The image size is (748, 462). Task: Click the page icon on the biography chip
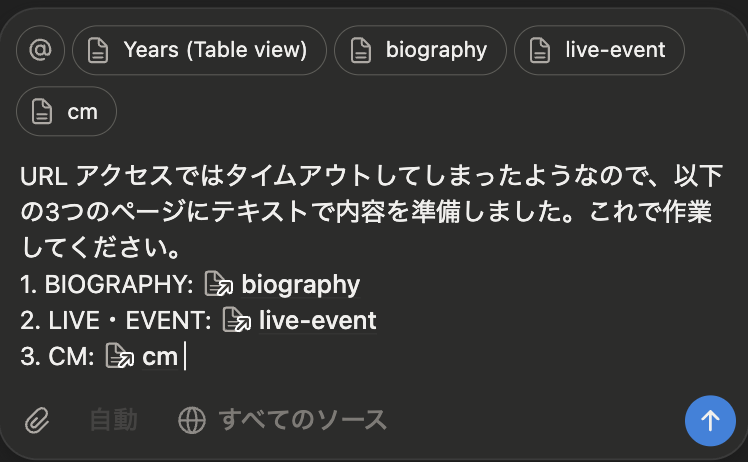(360, 50)
